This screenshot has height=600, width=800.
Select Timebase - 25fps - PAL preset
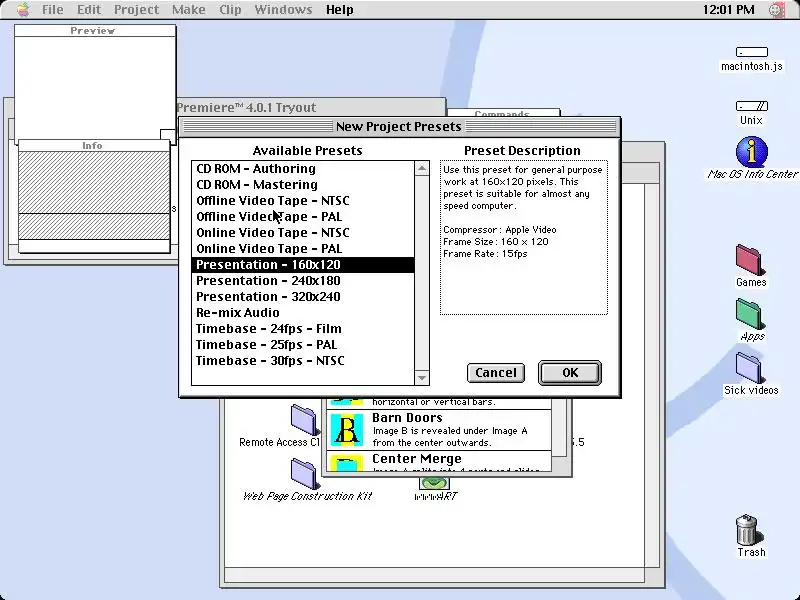click(303, 345)
